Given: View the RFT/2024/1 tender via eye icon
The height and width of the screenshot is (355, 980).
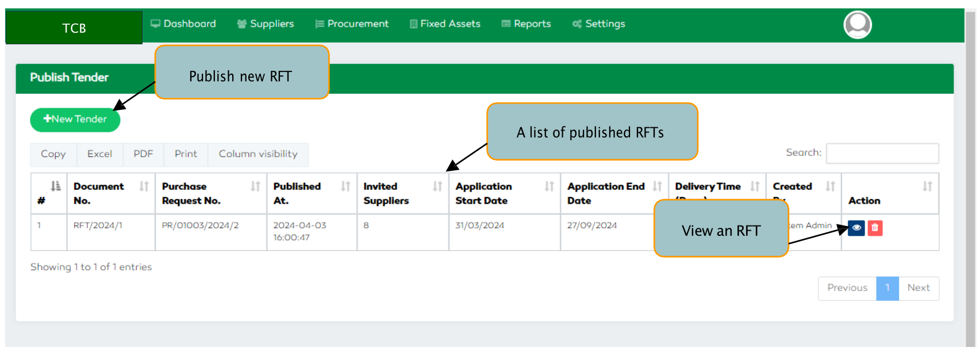Looking at the screenshot, I should click(856, 228).
